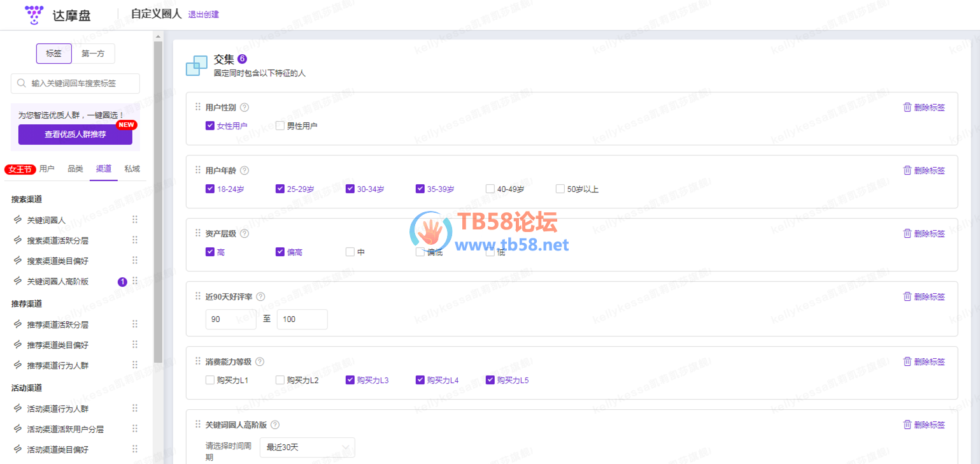The image size is (980, 464).
Task: Click the link icon before 搜索渠道活跃分层
Action: point(18,240)
